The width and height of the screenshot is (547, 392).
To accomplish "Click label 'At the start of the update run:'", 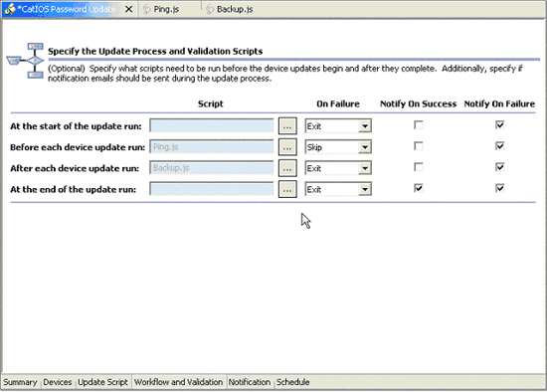I will coord(76,126).
